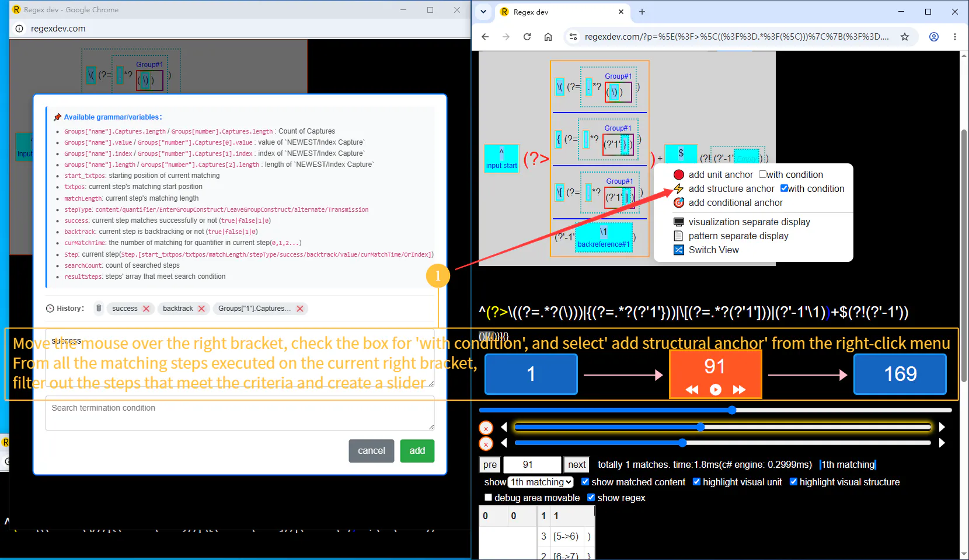Enable 'debug area movable' checkbox
This screenshot has height=560, width=969.
click(x=488, y=498)
